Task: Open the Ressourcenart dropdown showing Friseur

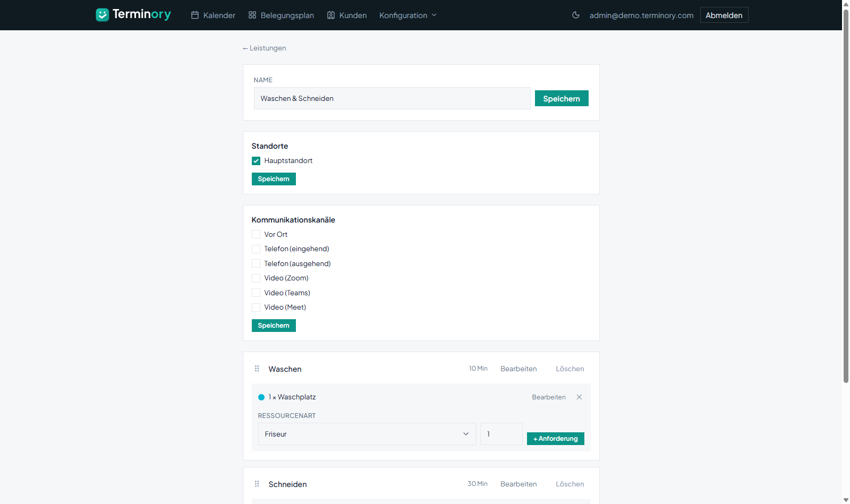Action: (367, 434)
